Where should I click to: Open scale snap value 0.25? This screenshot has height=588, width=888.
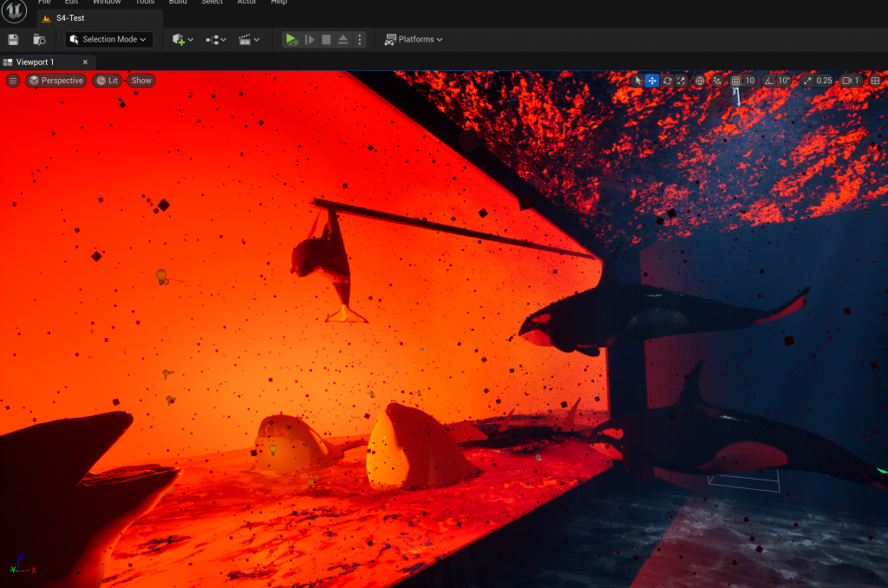tap(824, 81)
